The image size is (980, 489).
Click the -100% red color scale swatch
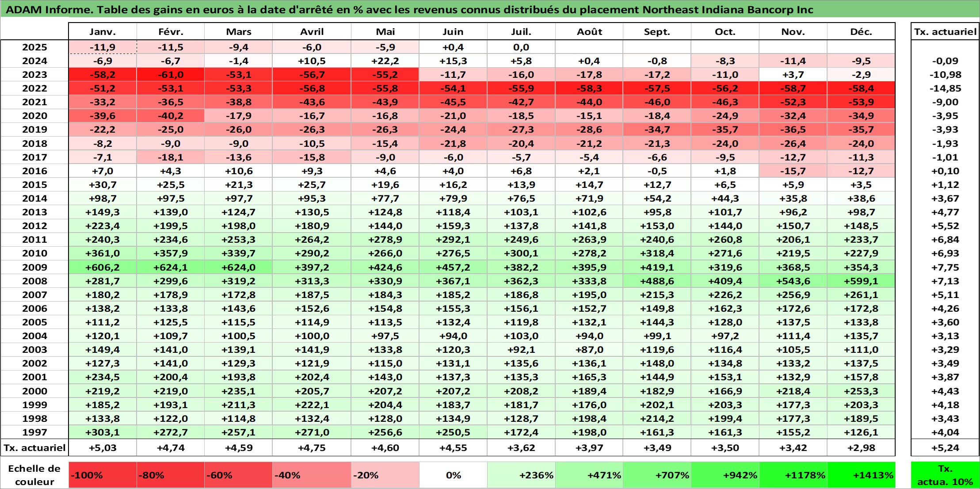pos(103,475)
